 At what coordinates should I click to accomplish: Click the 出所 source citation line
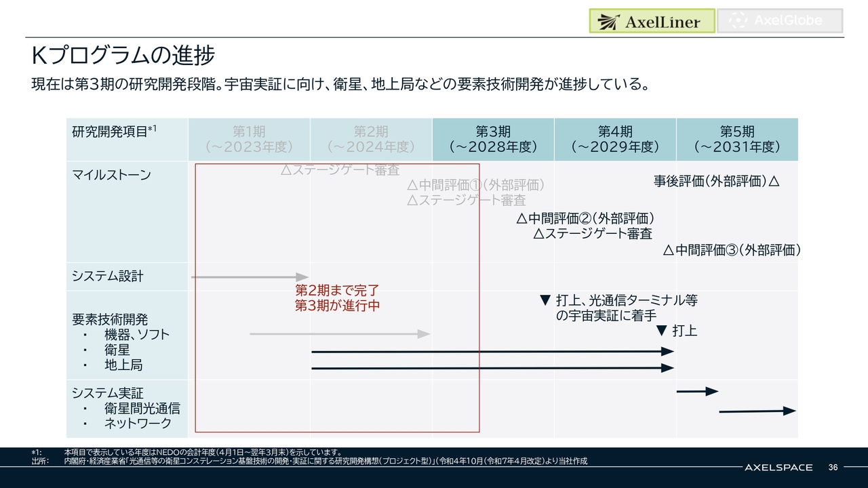click(x=309, y=461)
